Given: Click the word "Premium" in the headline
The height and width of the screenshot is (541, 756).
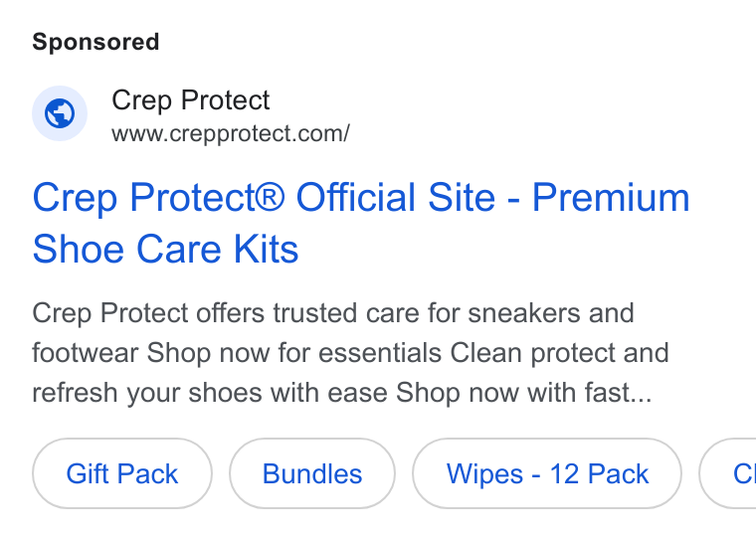Looking at the screenshot, I should point(611,198).
